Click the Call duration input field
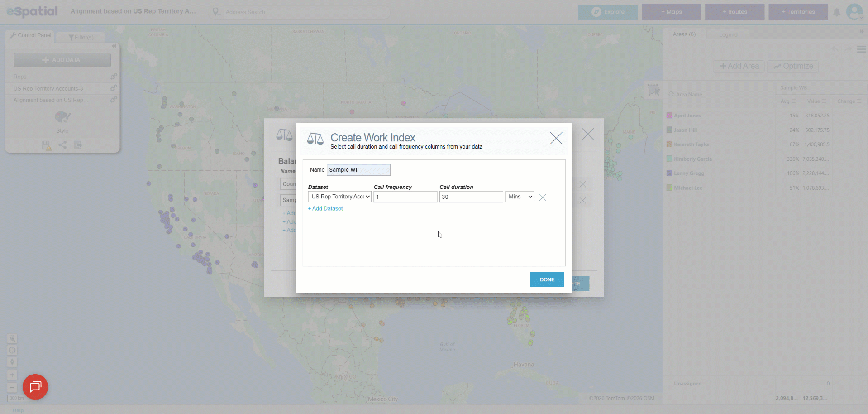This screenshot has width=868, height=414. [x=471, y=197]
